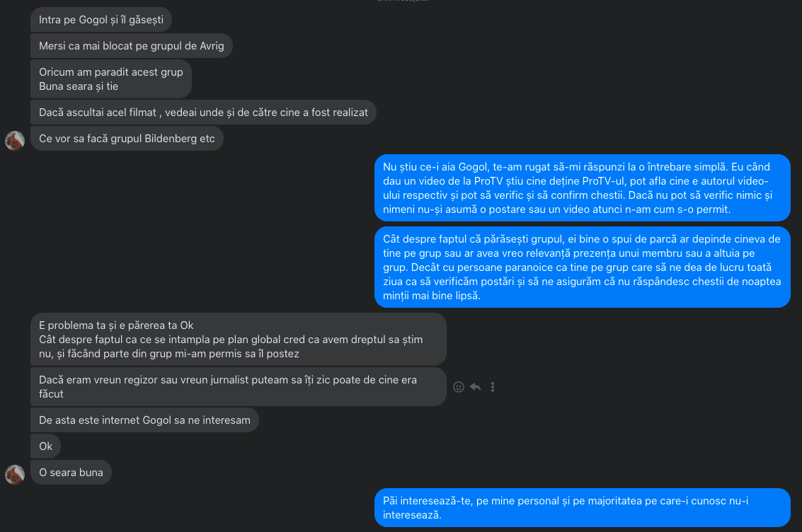Click the 'Ce vor sa facă grupul Bildenberg' bubble

pos(127,139)
